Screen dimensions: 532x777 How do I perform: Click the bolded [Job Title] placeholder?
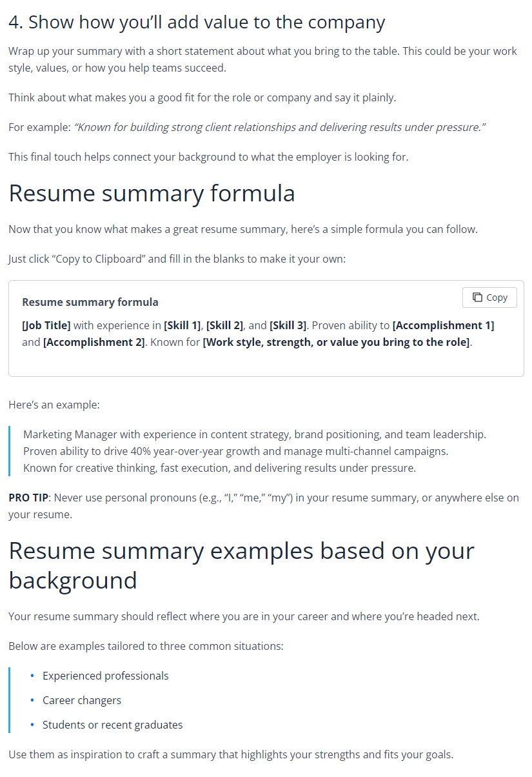45,325
